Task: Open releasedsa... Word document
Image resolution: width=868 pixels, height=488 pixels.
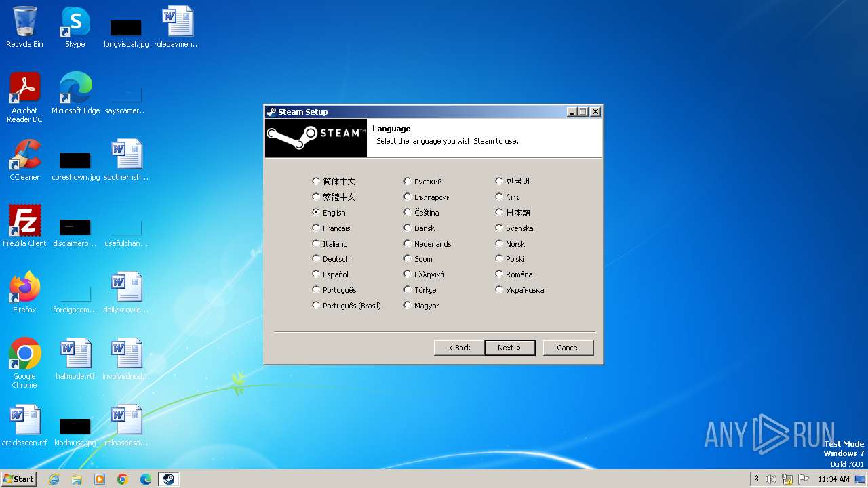Action: click(x=126, y=426)
